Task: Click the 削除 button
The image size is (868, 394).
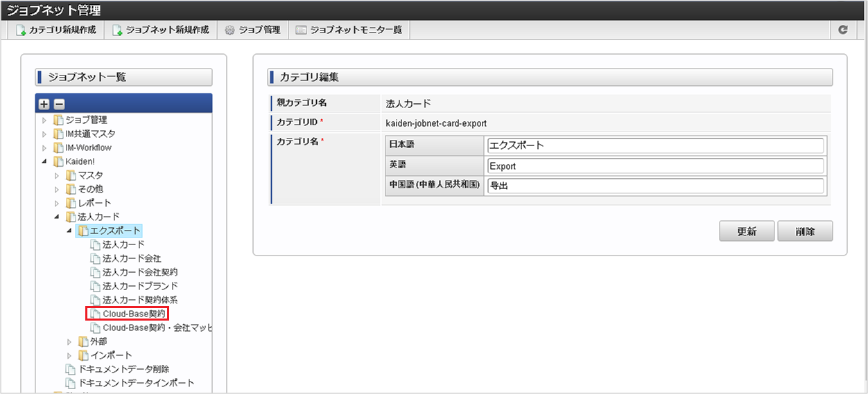Action: click(805, 232)
